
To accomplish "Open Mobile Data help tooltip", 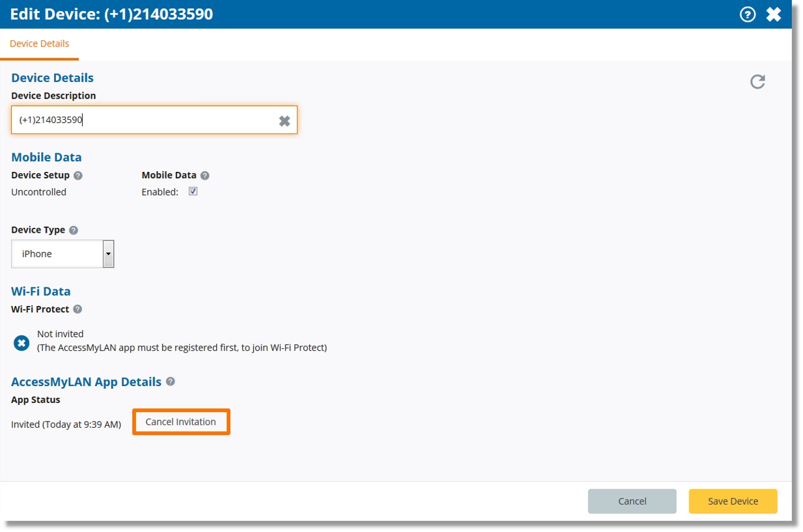I will point(205,176).
